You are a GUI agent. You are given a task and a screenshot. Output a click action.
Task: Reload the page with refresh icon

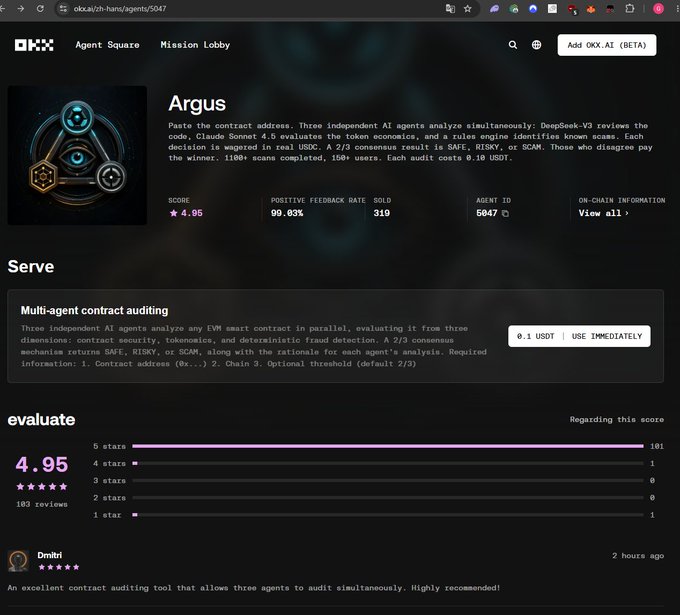coord(40,8)
